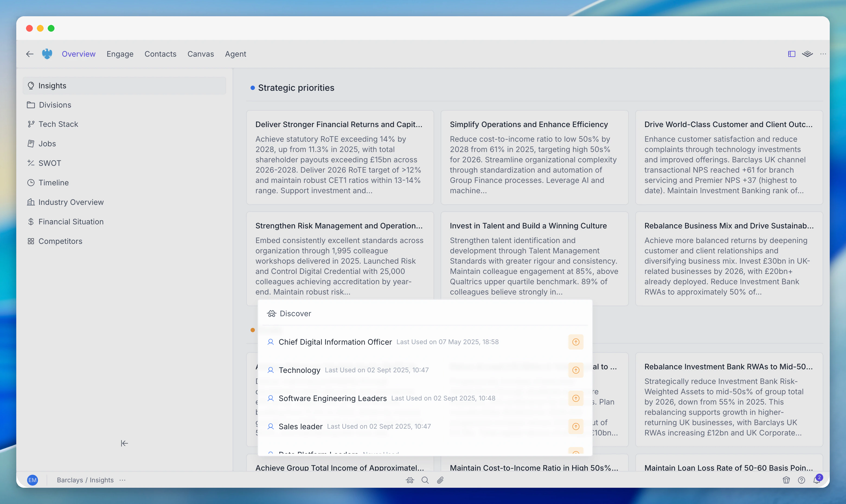846x504 pixels.
Task: Select the Technology persona row
Action: pos(425,370)
